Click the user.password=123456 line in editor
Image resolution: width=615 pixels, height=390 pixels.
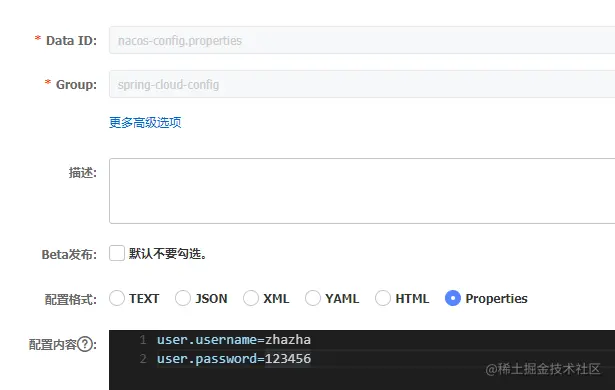pos(234,359)
